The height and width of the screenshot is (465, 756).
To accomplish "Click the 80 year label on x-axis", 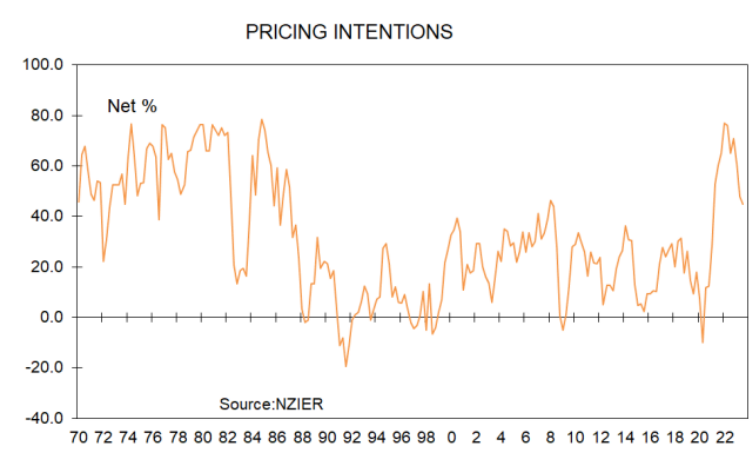I will [202, 438].
